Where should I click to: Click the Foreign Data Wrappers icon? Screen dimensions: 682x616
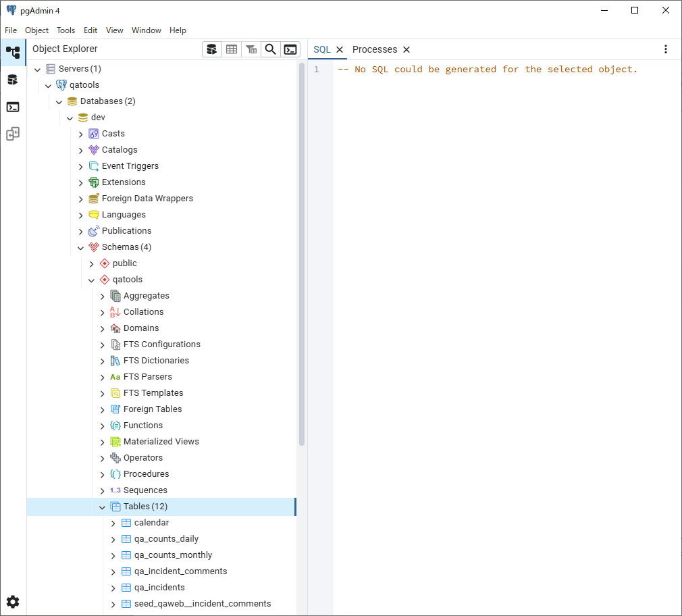click(93, 199)
